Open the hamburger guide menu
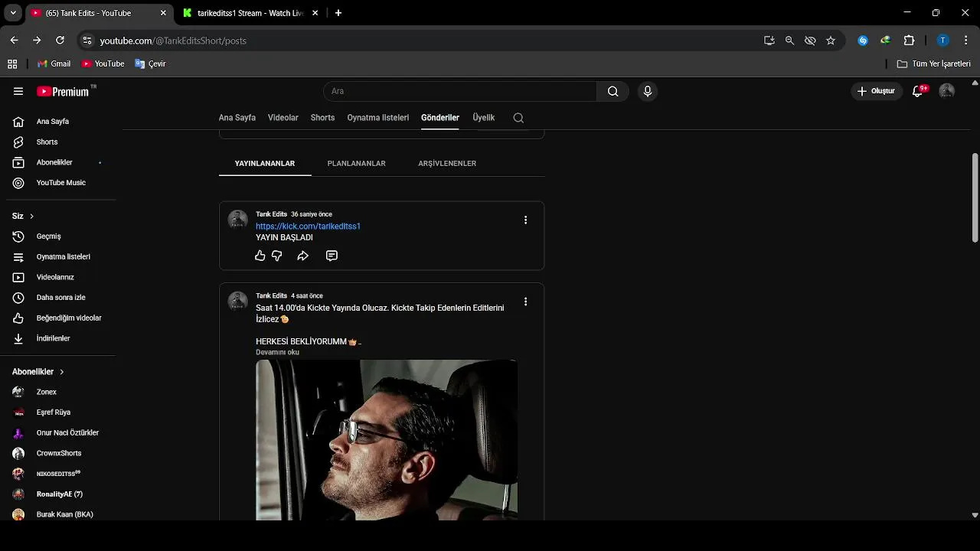Image resolution: width=980 pixels, height=551 pixels. click(x=18, y=91)
